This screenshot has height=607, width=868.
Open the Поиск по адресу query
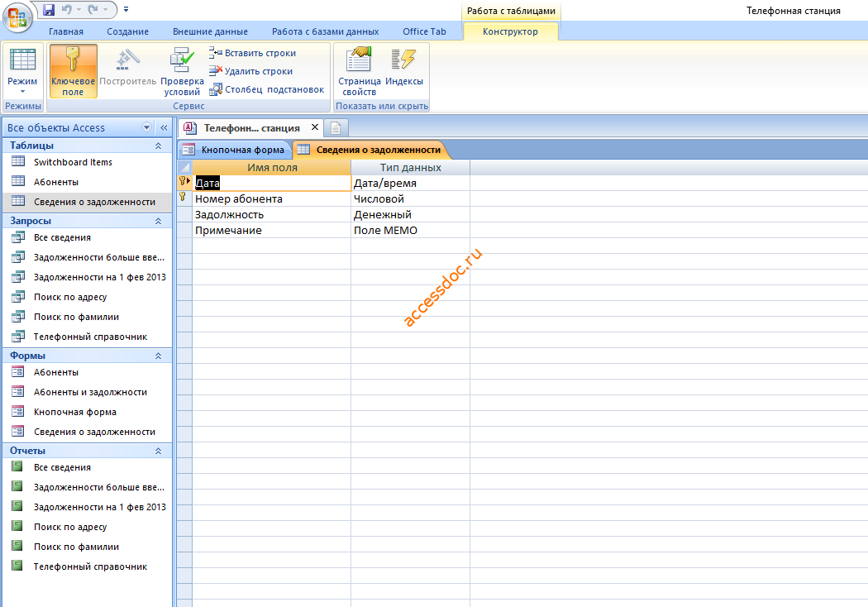point(88,297)
